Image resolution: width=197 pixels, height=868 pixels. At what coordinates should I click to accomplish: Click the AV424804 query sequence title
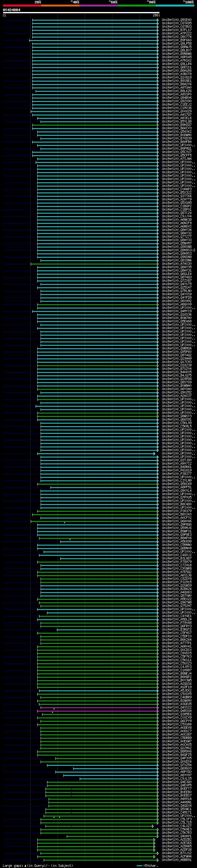pos(11,10)
